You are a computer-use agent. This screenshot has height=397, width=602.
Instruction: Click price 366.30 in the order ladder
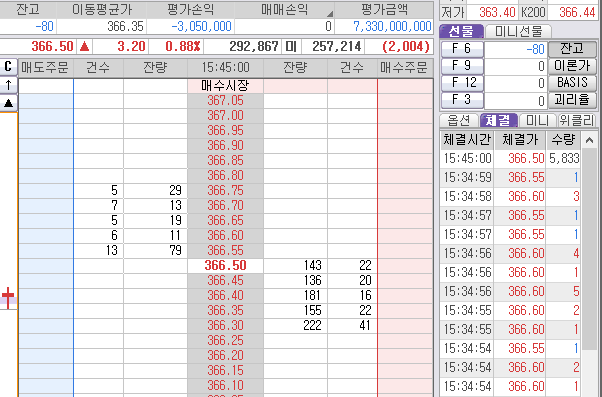[225, 325]
